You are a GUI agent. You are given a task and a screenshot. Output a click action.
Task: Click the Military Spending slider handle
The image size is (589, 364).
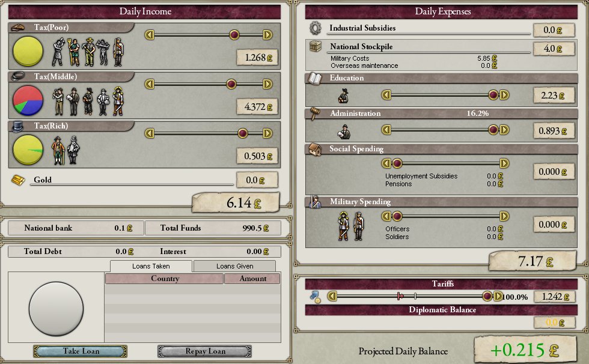pyautogui.click(x=397, y=216)
